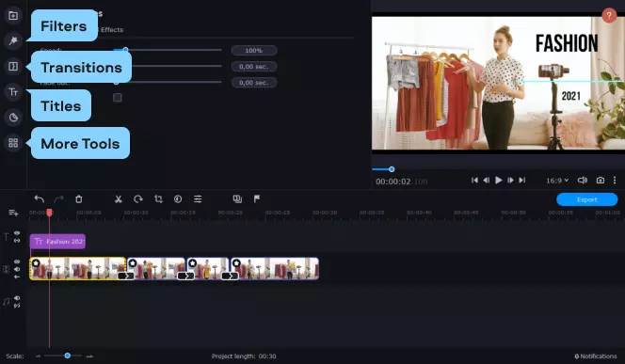Open Notifications in the status bar
Image resolution: width=625 pixels, height=364 pixels.
point(596,356)
